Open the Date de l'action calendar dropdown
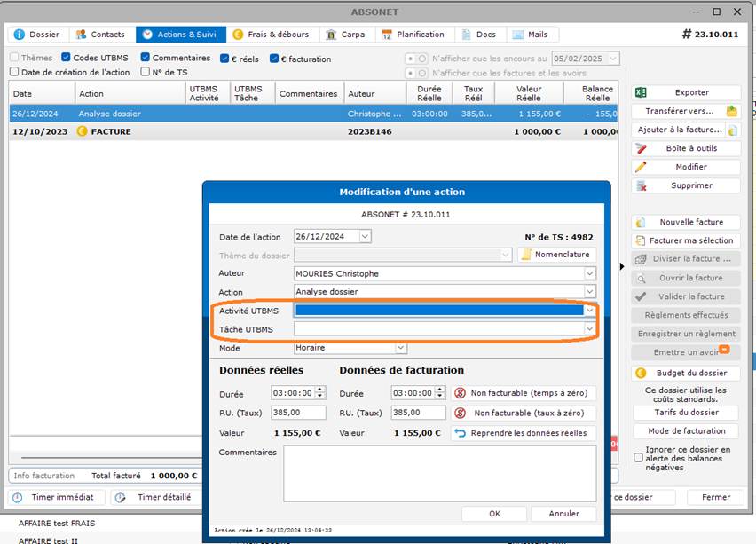756x544 pixels. click(x=365, y=237)
